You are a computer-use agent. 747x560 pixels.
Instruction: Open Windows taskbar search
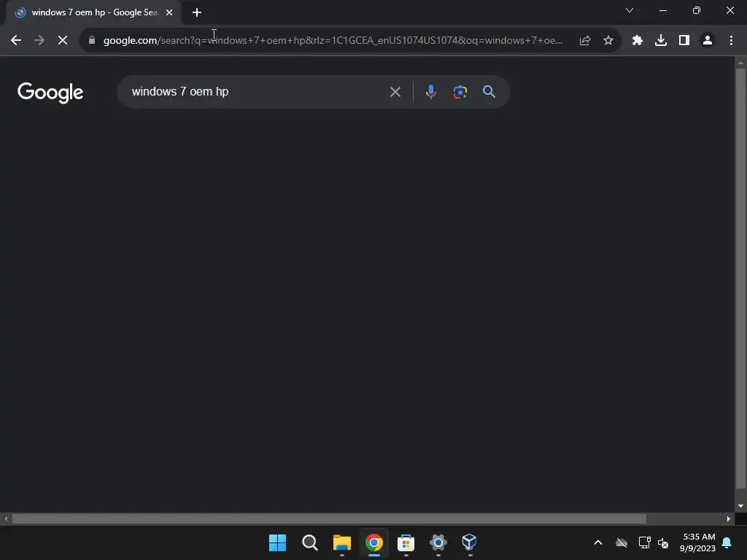pyautogui.click(x=309, y=542)
